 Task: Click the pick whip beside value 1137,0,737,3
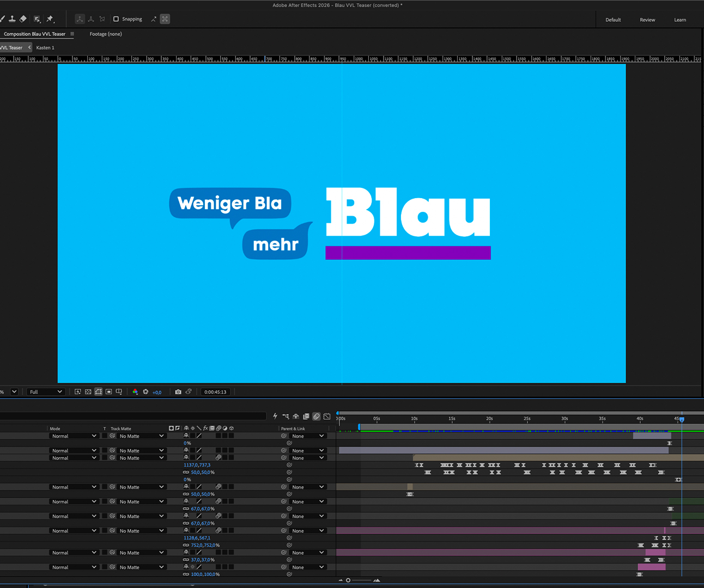pyautogui.click(x=289, y=465)
